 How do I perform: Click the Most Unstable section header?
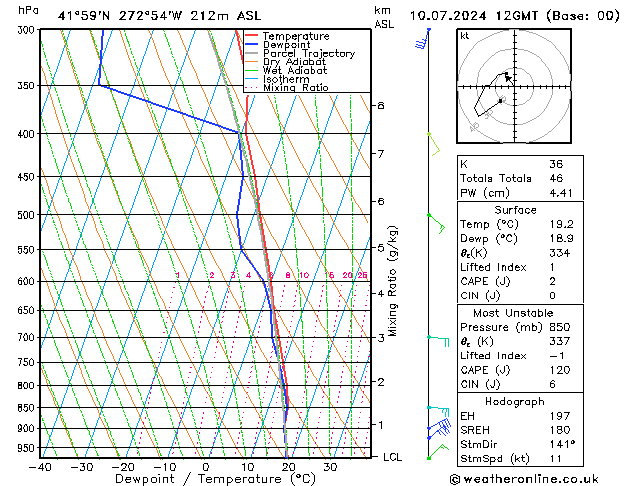click(513, 313)
